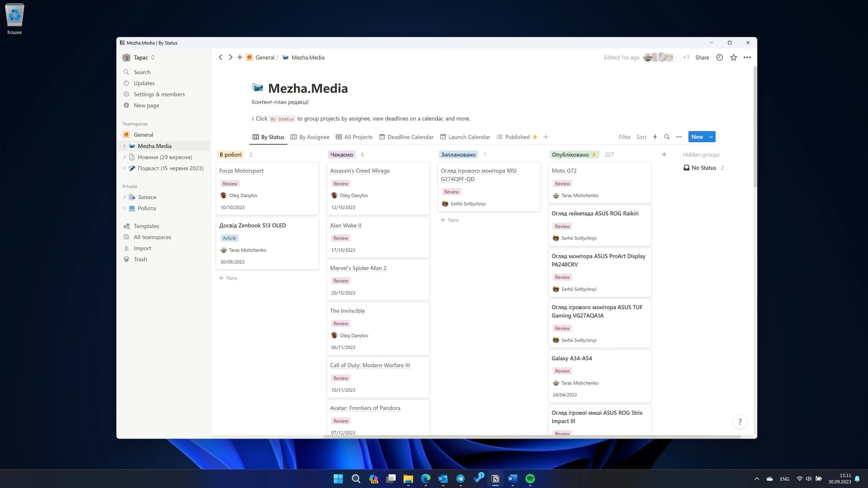The image size is (868, 488).
Task: Open the Sort option
Action: (641, 137)
